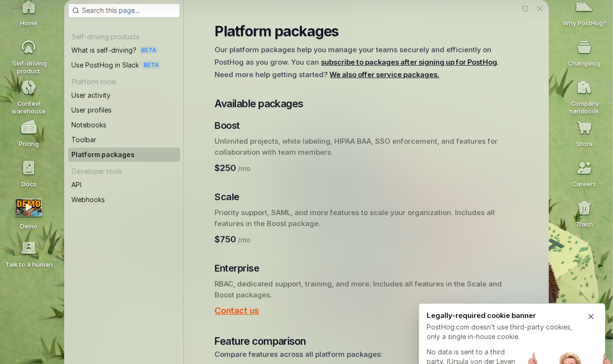
Task: Click the Boost package heading
Action: (227, 125)
